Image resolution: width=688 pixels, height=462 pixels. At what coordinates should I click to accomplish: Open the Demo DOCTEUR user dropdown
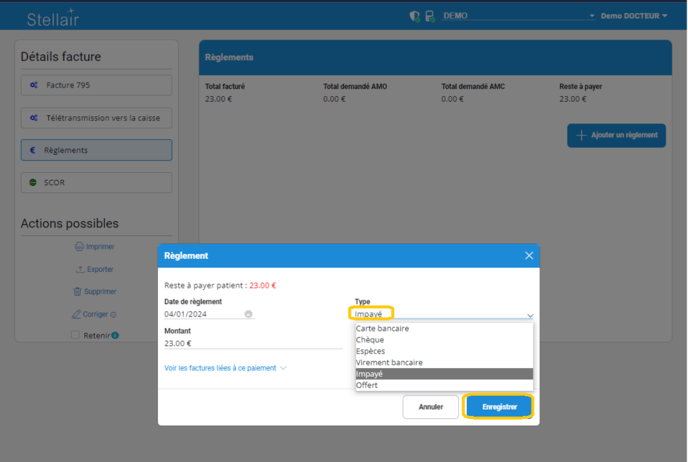tap(634, 16)
